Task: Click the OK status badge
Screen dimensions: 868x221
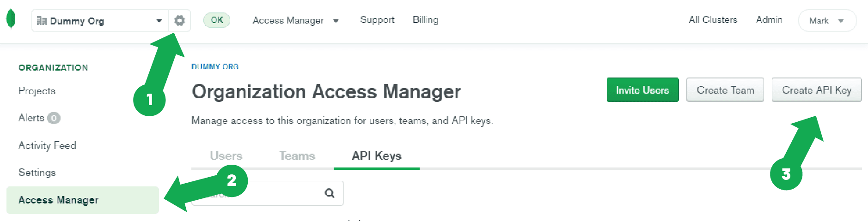Action: tap(217, 20)
